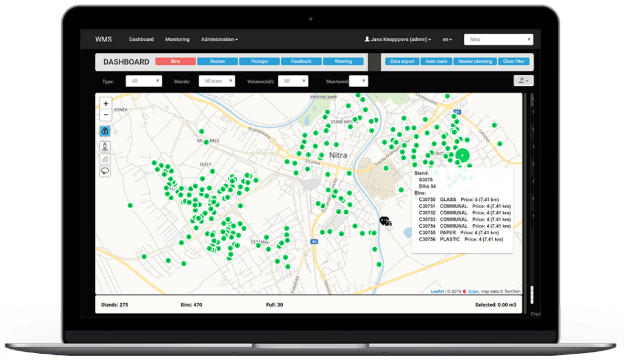Zoom in using the plus control

tap(105, 103)
